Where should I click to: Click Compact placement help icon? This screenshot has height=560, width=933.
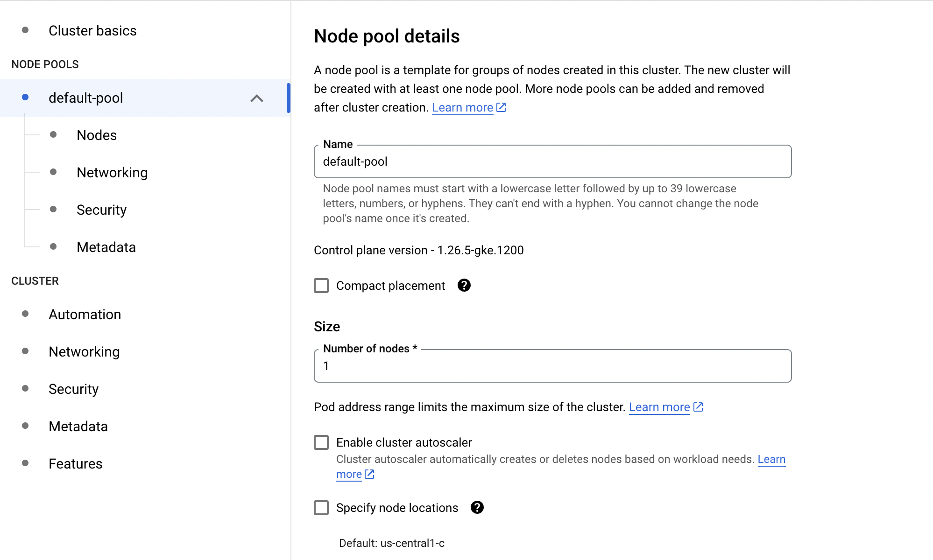point(464,285)
